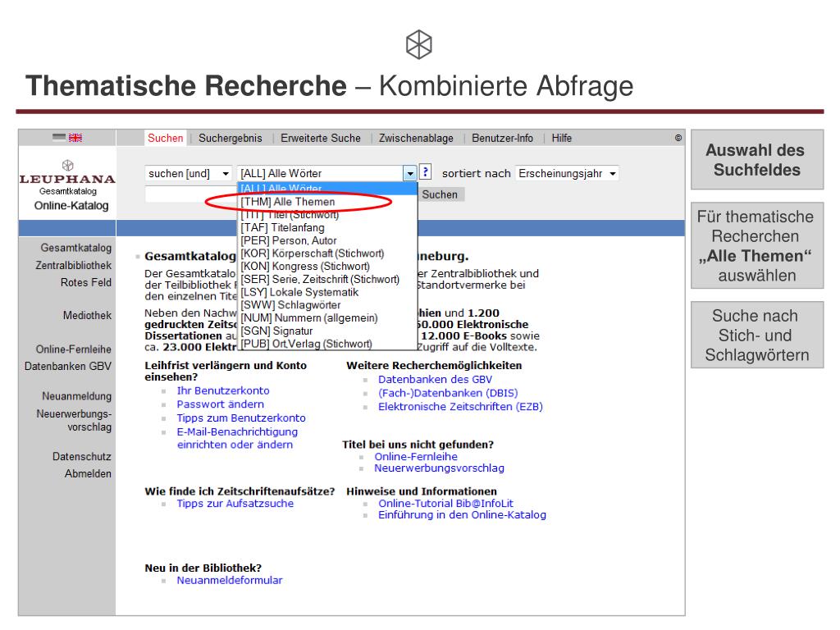840x630 pixels.
Task: Select [TAF] Titelanfang option
Action: 327,228
